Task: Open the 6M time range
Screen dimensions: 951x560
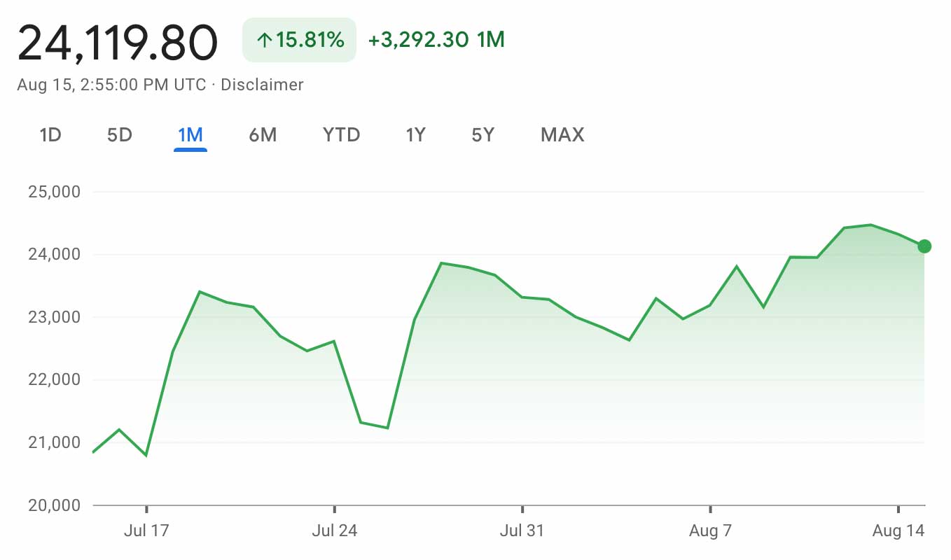Action: (263, 134)
